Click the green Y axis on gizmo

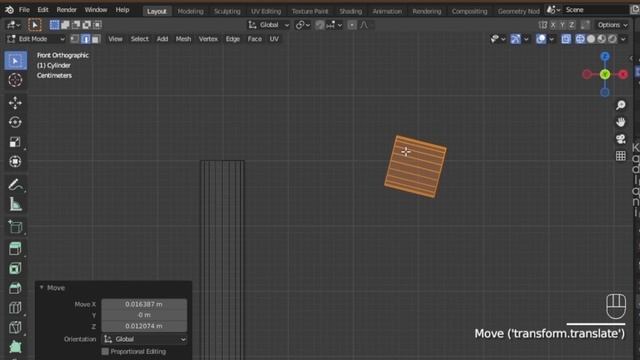click(605, 74)
